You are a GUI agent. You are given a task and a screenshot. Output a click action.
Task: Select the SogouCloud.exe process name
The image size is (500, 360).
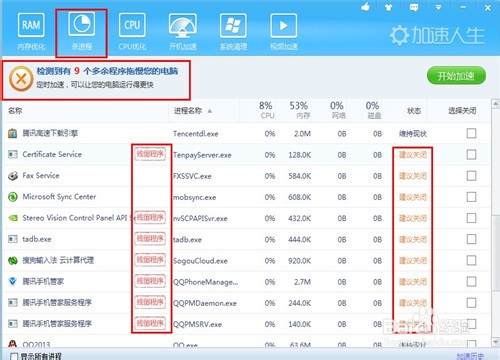point(200,261)
